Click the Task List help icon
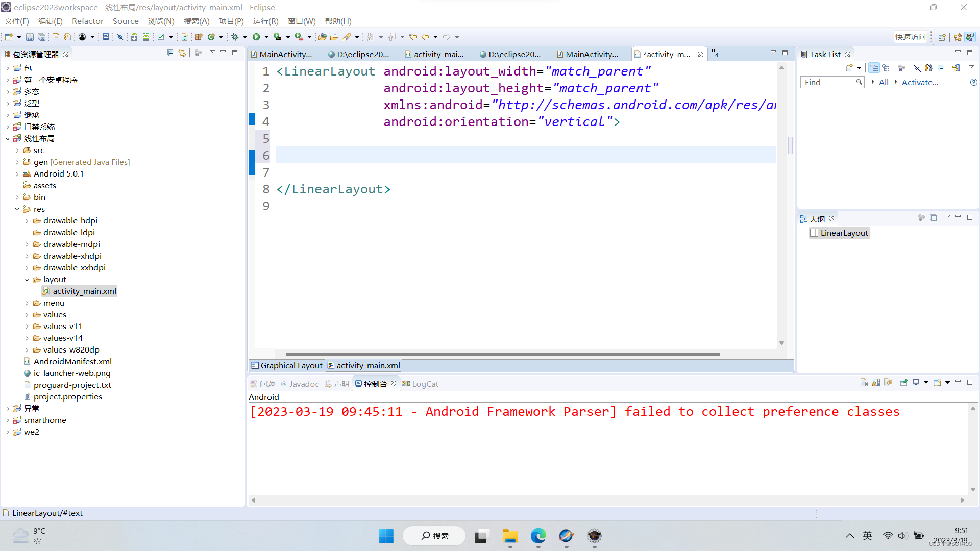 click(973, 82)
